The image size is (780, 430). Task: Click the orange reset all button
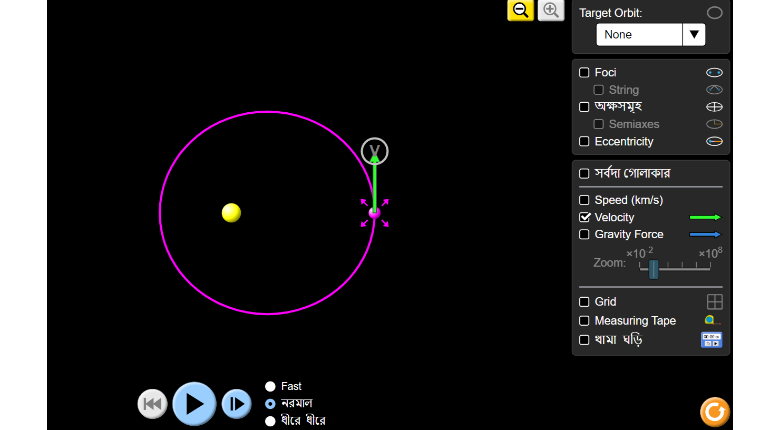(x=714, y=411)
